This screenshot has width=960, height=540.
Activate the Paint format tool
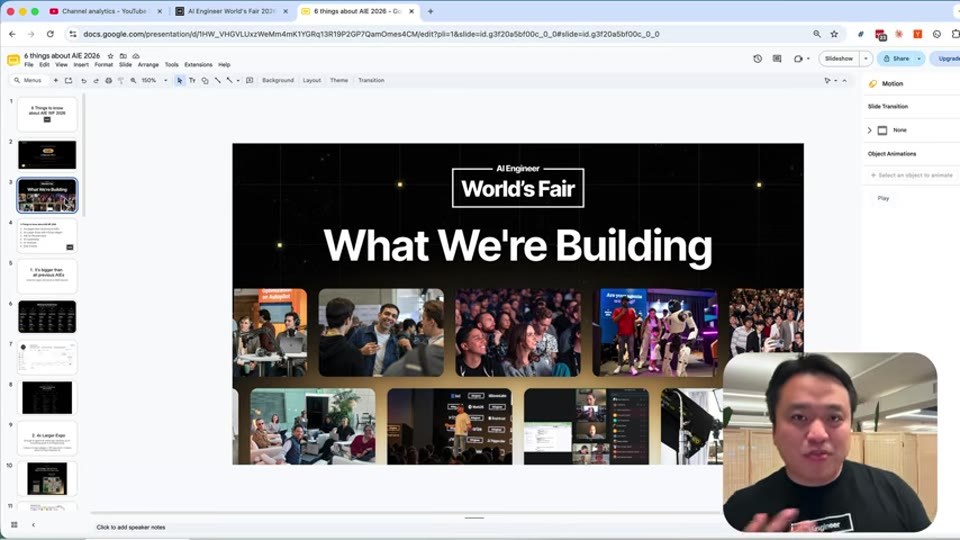coord(121,80)
